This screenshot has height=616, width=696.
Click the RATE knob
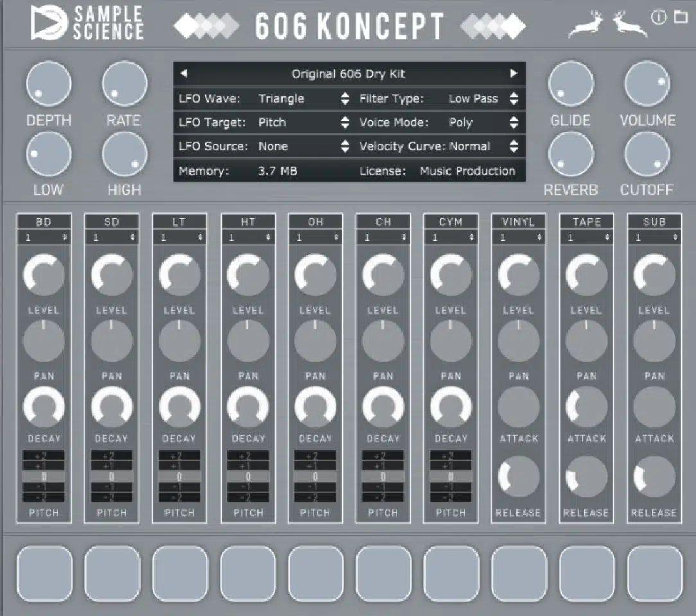125,83
